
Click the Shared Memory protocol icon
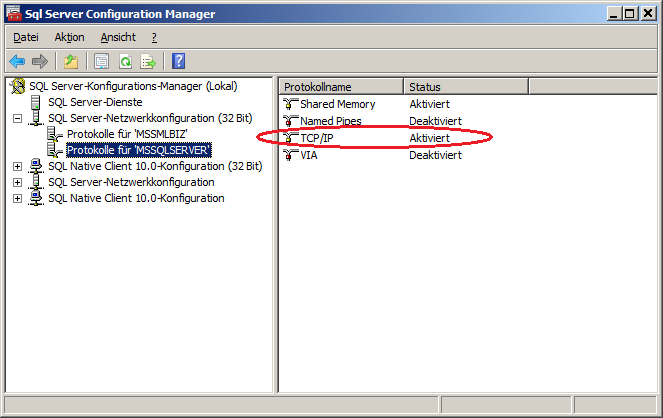pos(290,104)
